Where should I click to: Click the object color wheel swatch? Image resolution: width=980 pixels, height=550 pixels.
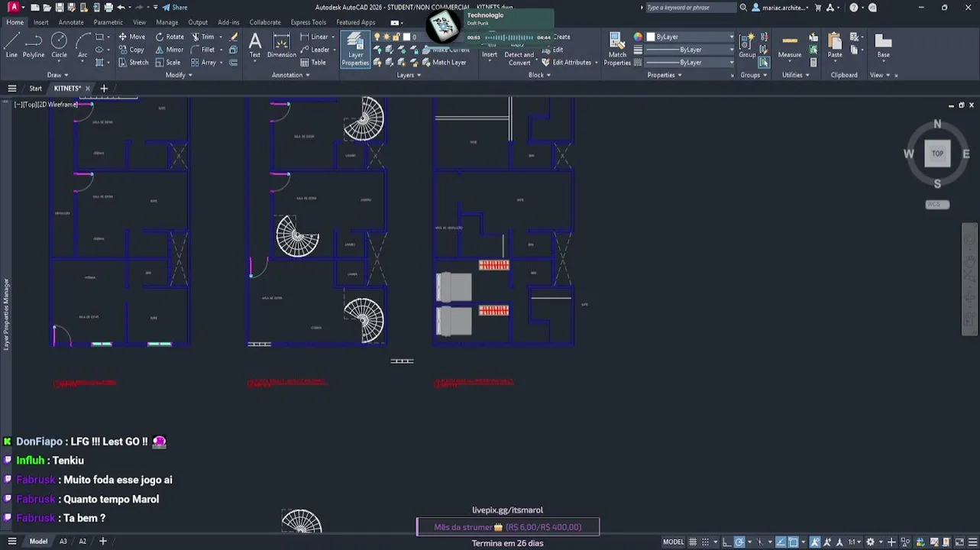tap(638, 37)
